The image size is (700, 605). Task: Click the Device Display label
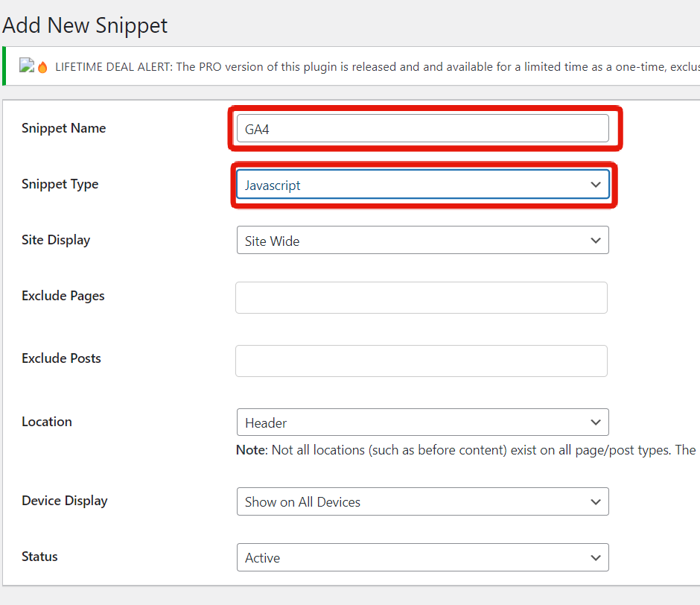64,501
